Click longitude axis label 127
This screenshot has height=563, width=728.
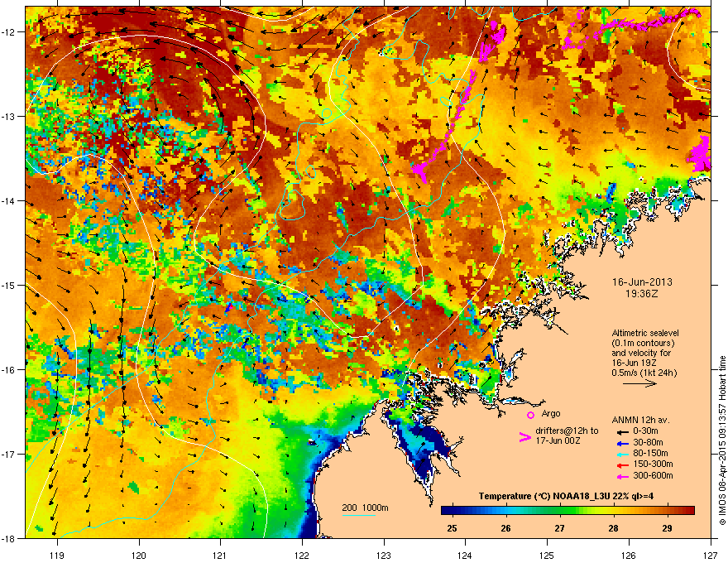coord(711,555)
